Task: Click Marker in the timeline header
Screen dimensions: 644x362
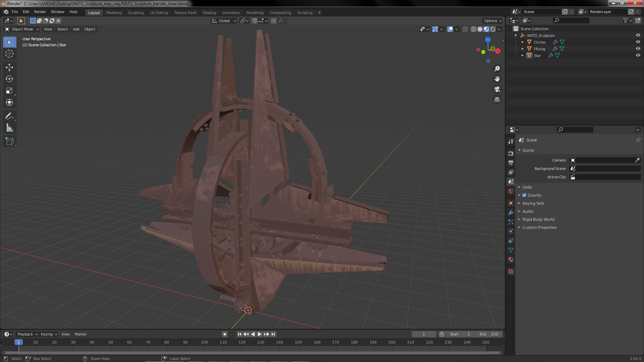Action: 80,334
